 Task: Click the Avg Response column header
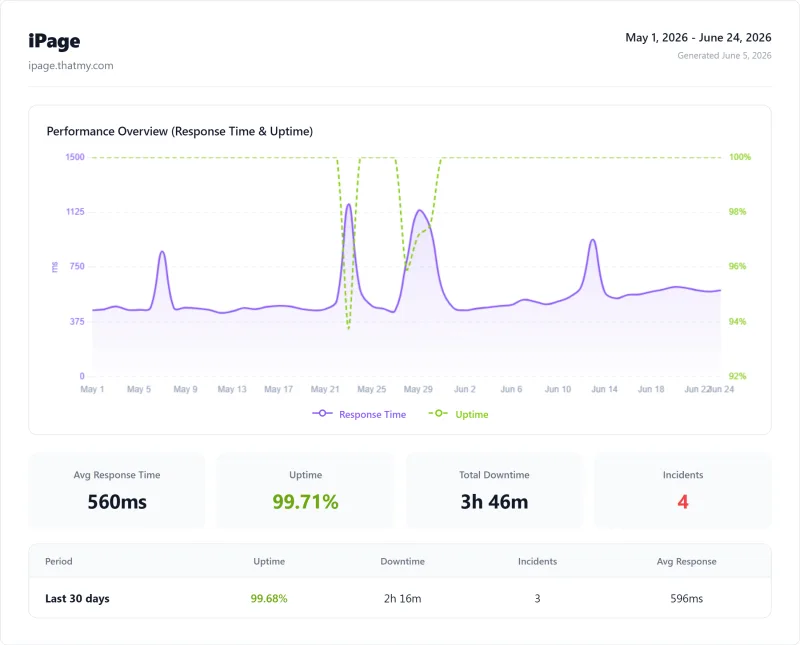pos(686,561)
